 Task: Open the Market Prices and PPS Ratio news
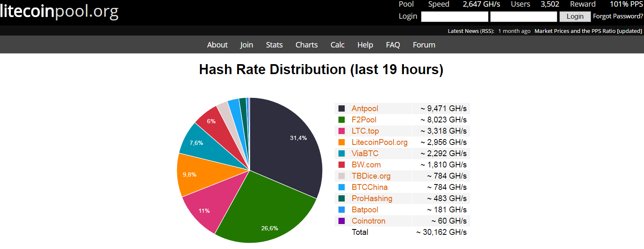pos(588,31)
